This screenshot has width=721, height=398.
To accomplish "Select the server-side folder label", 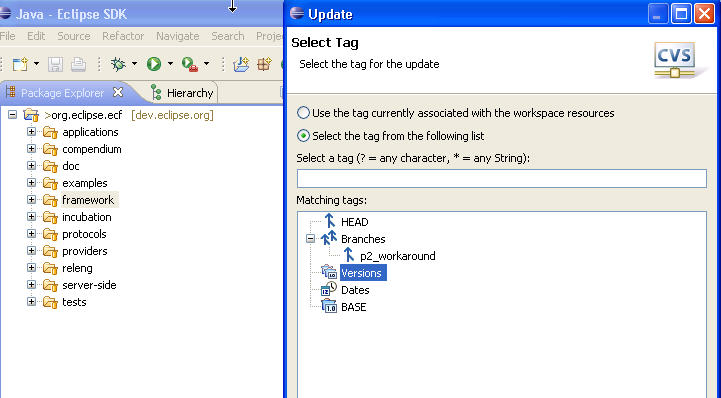I will [x=89, y=285].
